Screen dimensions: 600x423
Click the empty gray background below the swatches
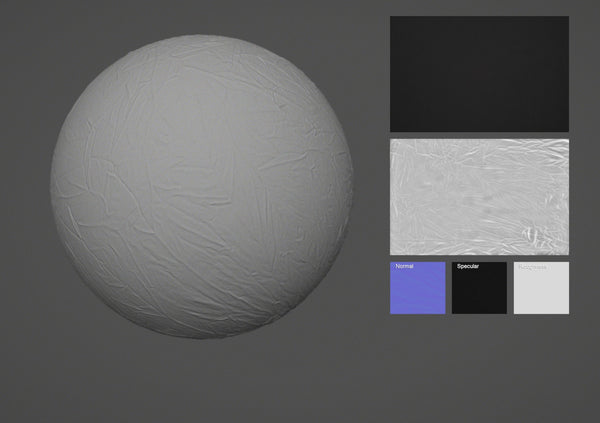(479, 370)
